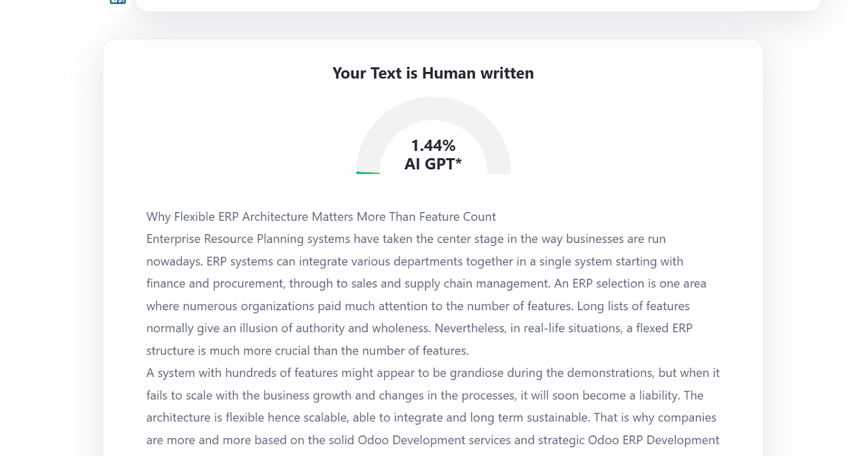Viewport: 868px width, 456px height.
Task: Click inside the text input field
Action: point(477,5)
